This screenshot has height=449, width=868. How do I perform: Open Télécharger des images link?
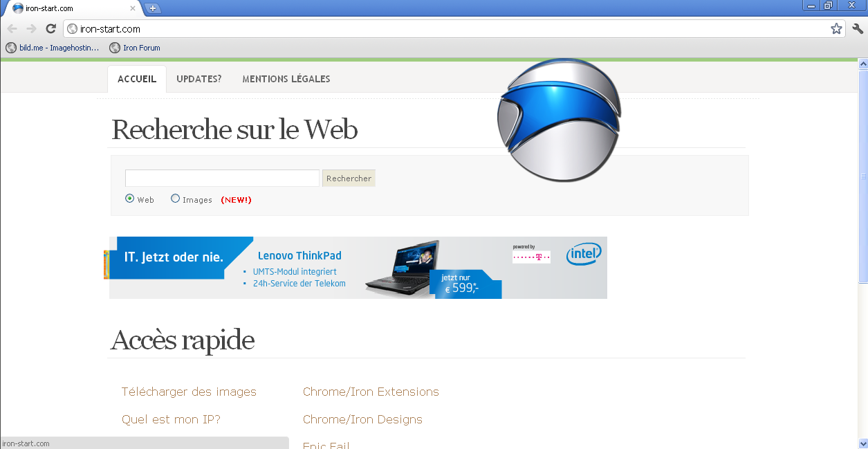(x=189, y=392)
